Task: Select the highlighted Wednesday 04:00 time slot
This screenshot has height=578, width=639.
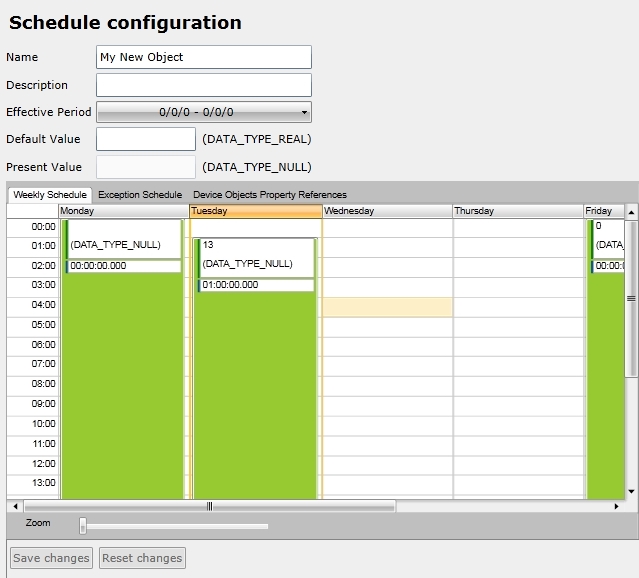Action: (387, 307)
